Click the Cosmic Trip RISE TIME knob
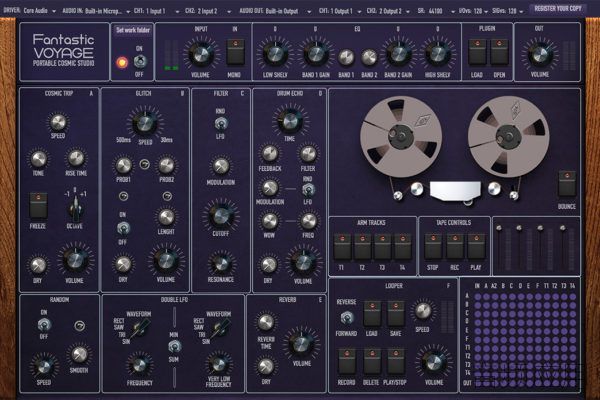Screen dimensions: 600x400 pyautogui.click(x=76, y=158)
